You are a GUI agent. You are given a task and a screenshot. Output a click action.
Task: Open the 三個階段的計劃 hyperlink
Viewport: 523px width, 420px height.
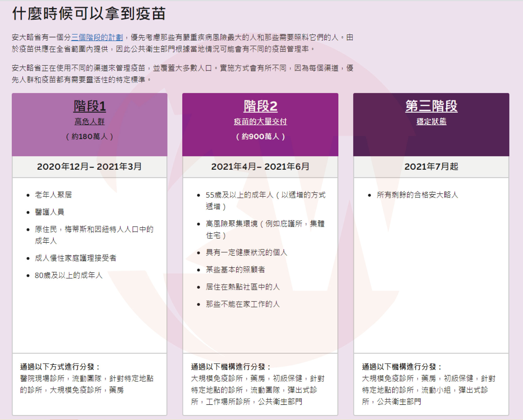pos(97,37)
